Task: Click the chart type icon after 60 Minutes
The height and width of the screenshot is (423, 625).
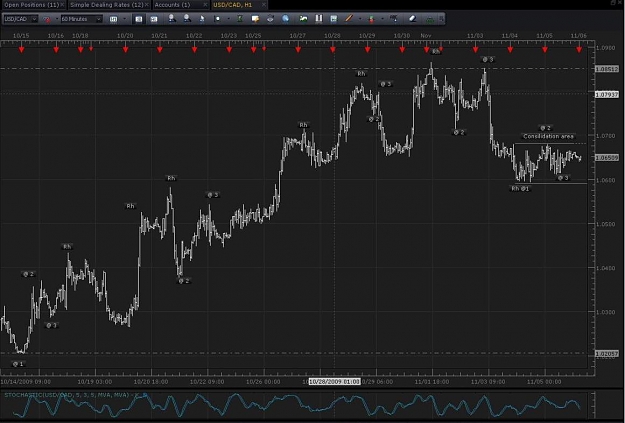Action: [114, 19]
